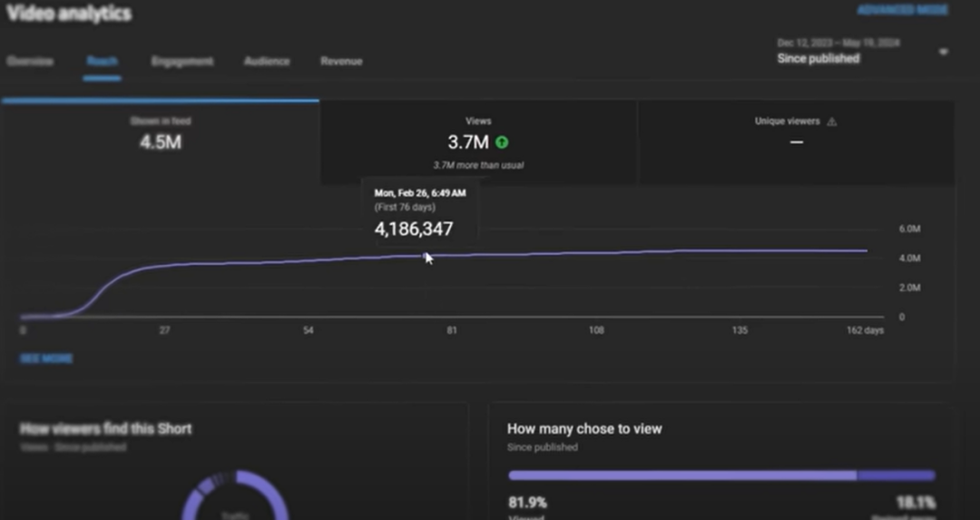Image resolution: width=980 pixels, height=520 pixels.
Task: Expand the 'Since published' date range selector
Action: pos(818,58)
